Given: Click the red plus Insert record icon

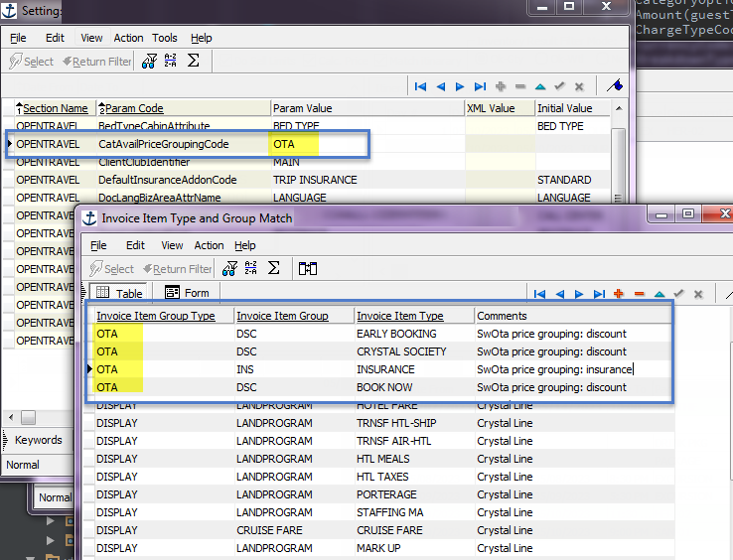Looking at the screenshot, I should tap(618, 294).
